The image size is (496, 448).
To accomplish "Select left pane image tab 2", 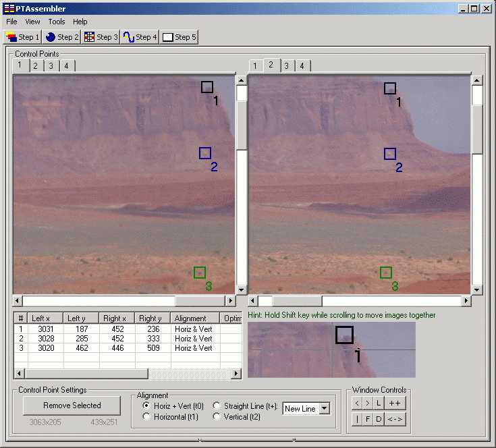I will [35, 66].
